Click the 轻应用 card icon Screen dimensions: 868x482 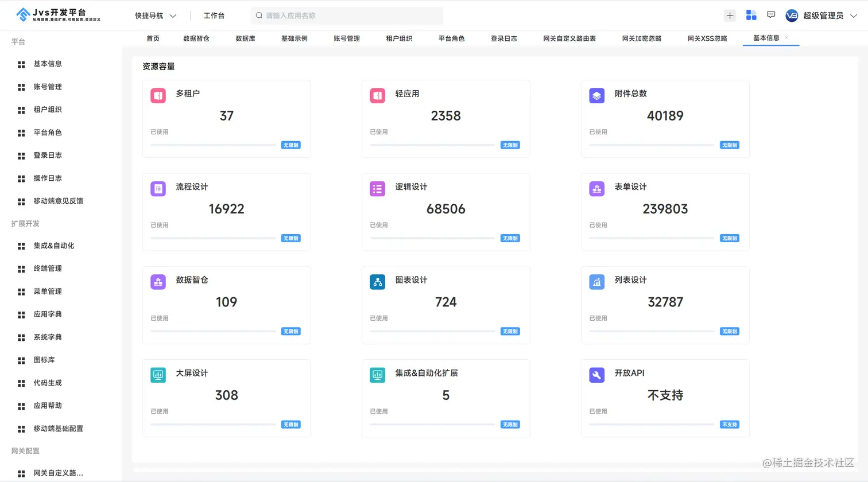[x=378, y=96]
